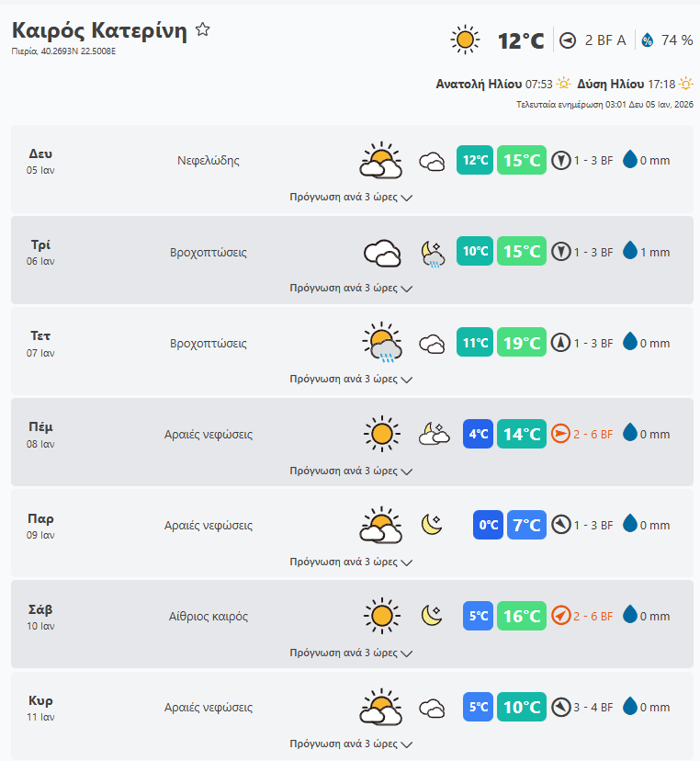Click the sunrise icon after 07:53

click(x=563, y=84)
